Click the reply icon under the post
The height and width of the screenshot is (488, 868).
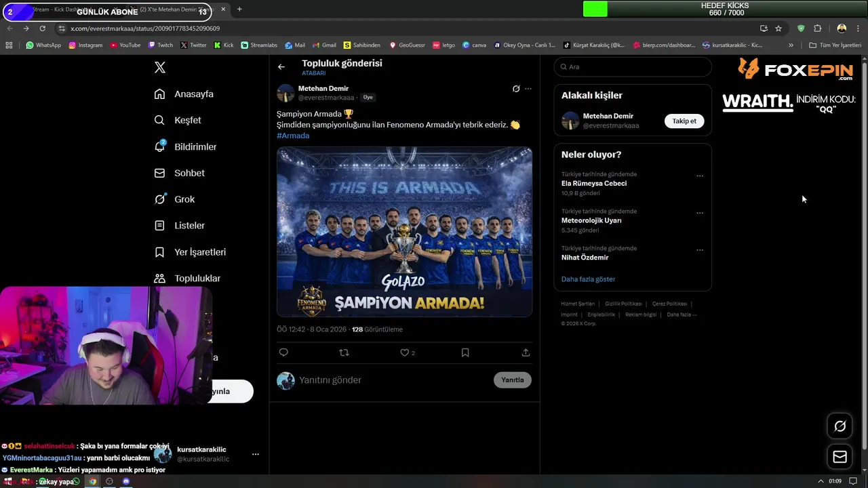click(x=283, y=352)
